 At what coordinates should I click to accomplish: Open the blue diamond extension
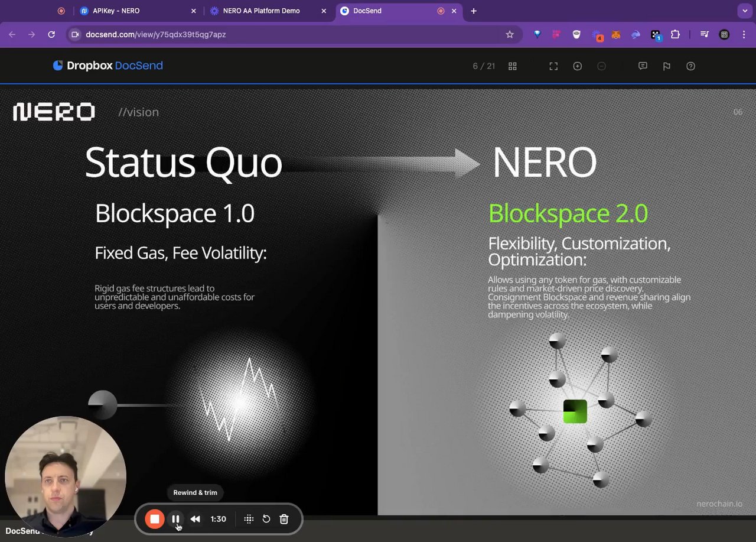tap(537, 34)
